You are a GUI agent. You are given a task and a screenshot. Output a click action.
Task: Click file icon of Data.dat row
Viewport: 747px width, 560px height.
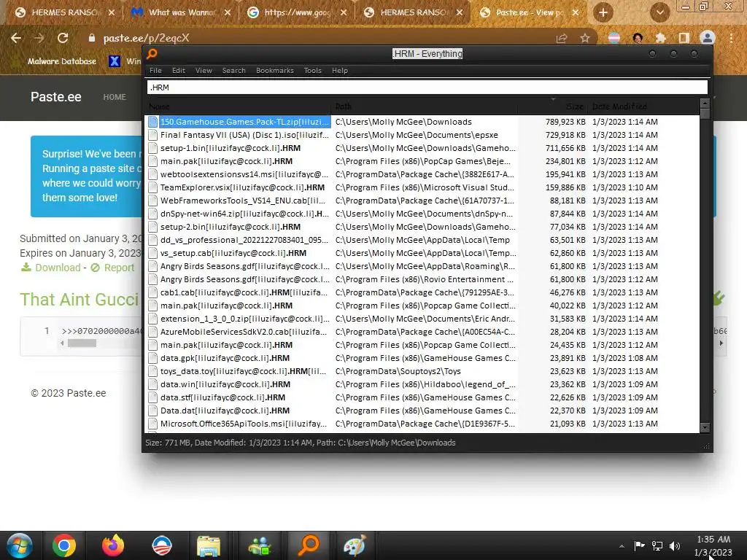(x=152, y=411)
